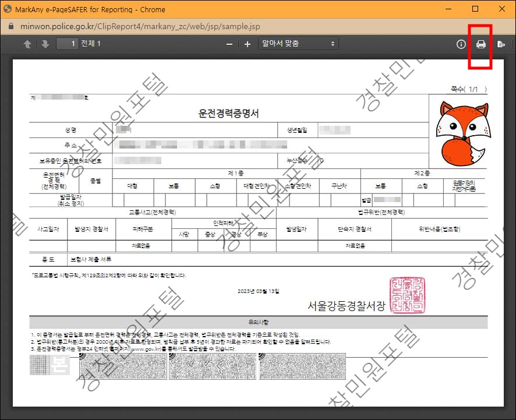Go to previous page with up arrow icon

point(26,44)
